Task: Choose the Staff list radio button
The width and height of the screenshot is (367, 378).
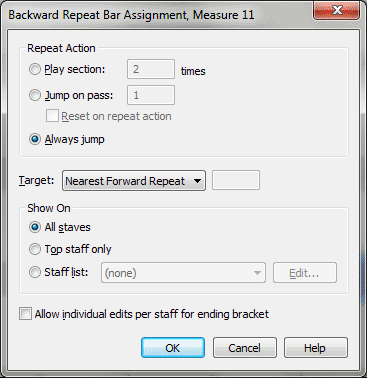Action: (35, 272)
